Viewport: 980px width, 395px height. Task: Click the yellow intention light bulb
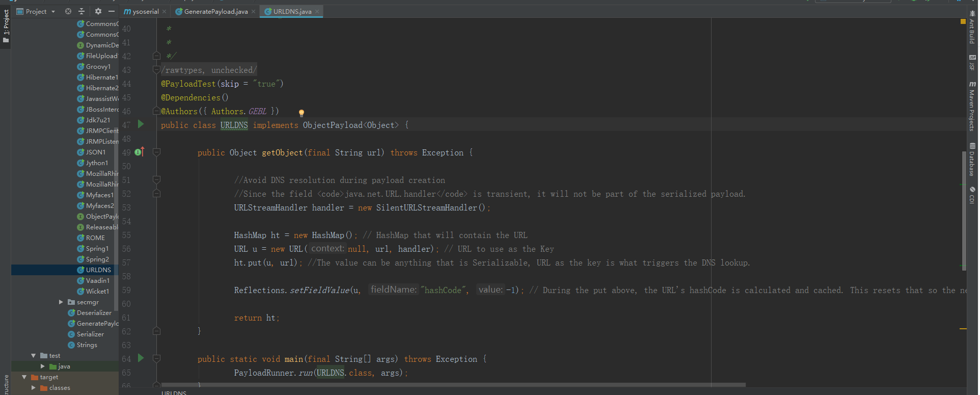coord(301,113)
